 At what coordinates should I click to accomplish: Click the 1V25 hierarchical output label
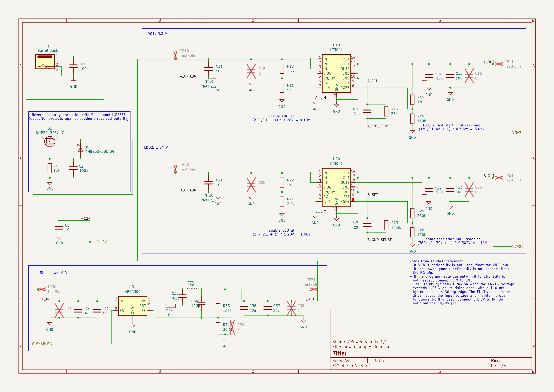(518, 246)
